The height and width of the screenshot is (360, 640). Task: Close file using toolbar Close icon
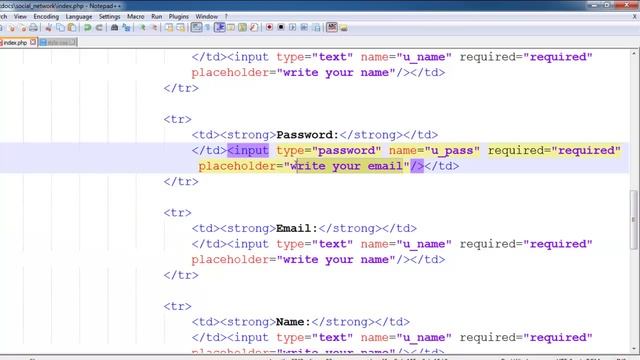(x=12, y=28)
